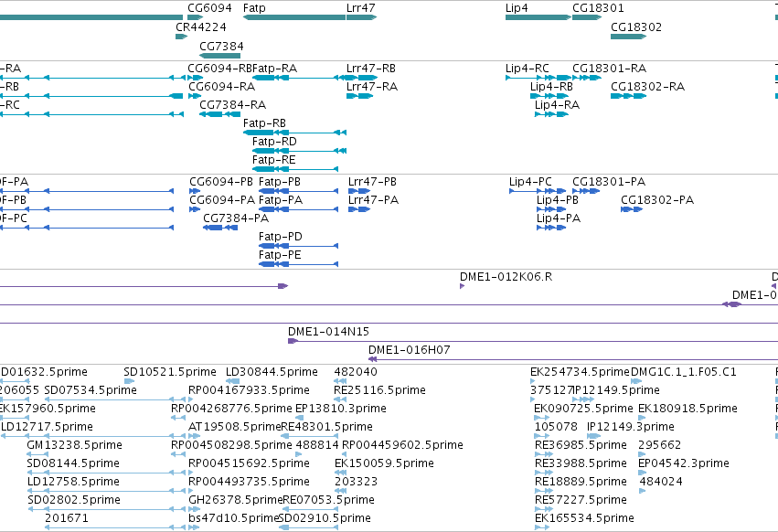778x532 pixels.
Task: Select the Fatp gene feature
Action: (294, 17)
